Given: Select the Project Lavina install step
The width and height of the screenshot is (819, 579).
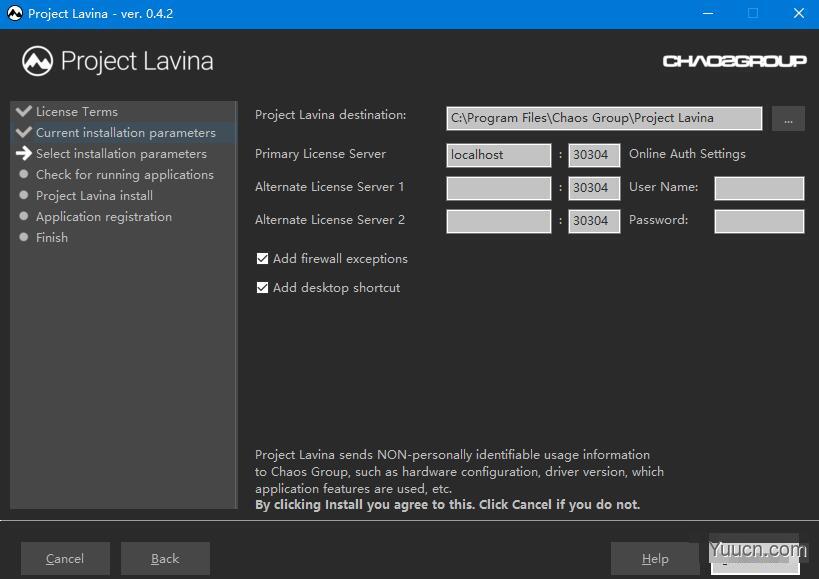Looking at the screenshot, I should click(95, 195).
